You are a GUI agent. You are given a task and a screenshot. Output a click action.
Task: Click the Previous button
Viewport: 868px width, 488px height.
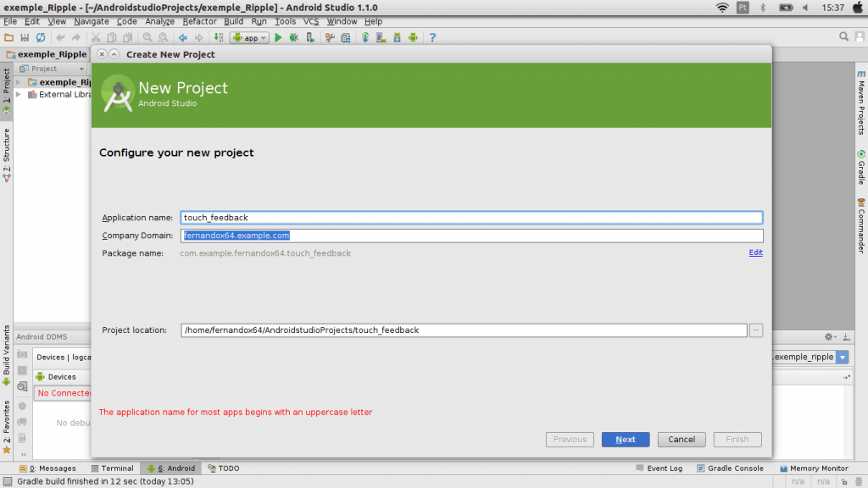point(570,440)
